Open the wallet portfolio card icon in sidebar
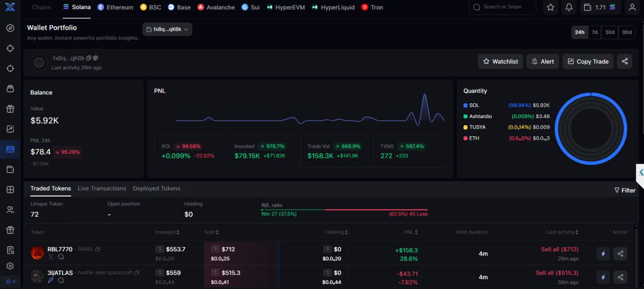Image resolution: width=644 pixels, height=289 pixels. coord(10,149)
